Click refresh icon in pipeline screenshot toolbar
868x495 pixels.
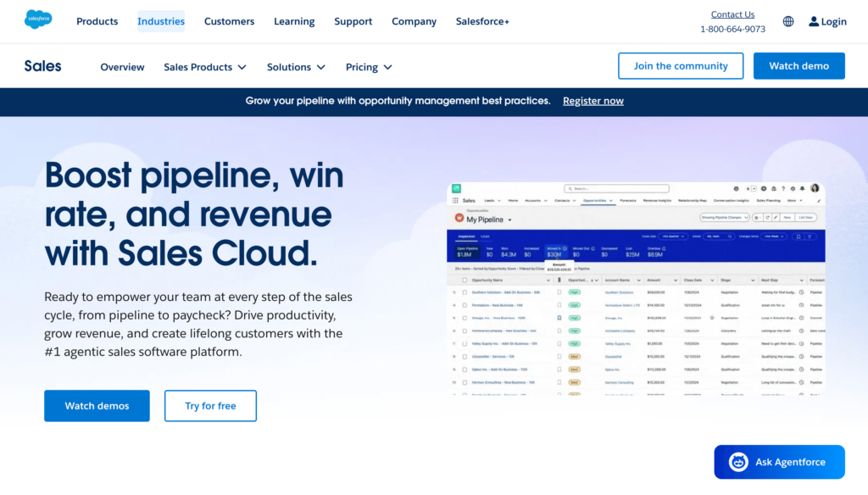tap(768, 218)
